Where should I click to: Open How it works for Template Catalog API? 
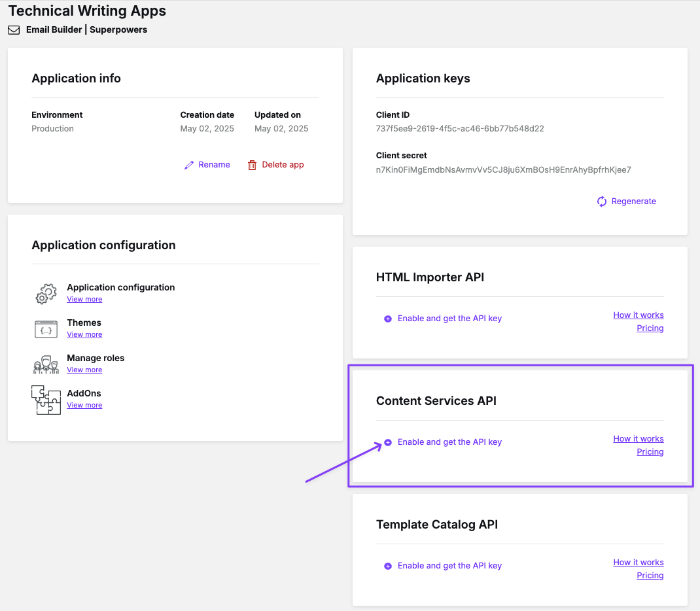pyautogui.click(x=638, y=563)
